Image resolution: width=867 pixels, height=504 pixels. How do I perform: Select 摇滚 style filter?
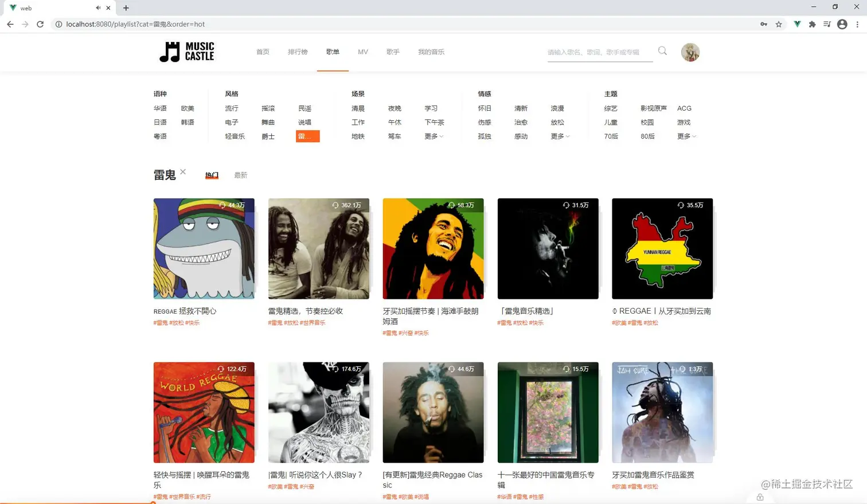pos(268,108)
